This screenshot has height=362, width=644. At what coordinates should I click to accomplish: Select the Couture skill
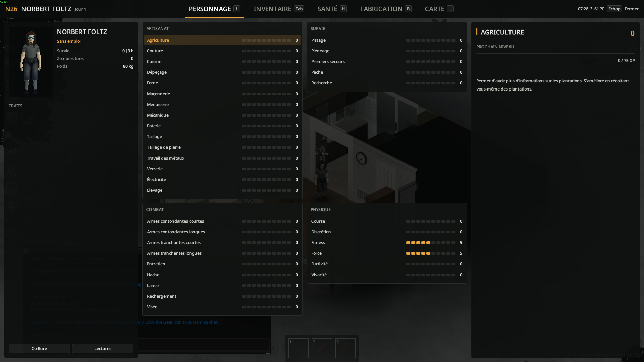point(222,51)
